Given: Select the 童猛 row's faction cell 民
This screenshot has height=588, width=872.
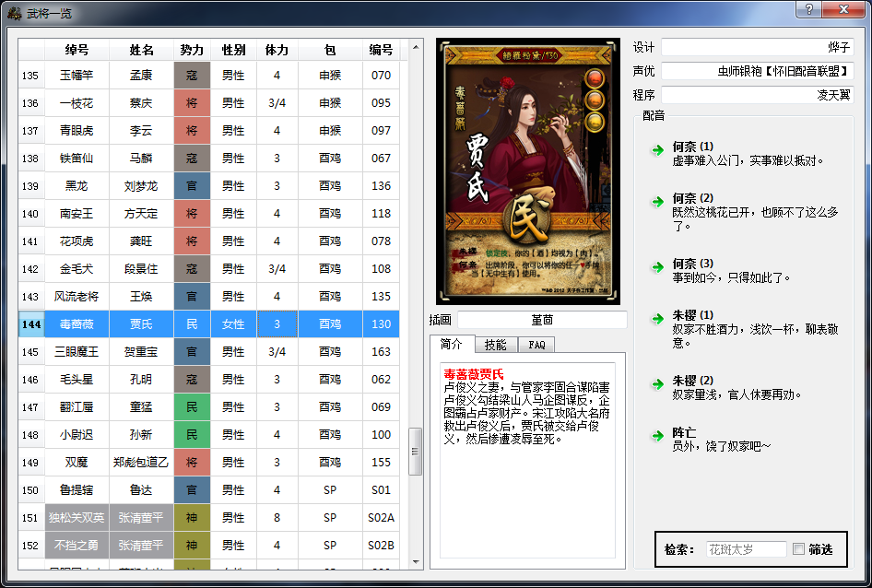Looking at the screenshot, I should 192,407.
